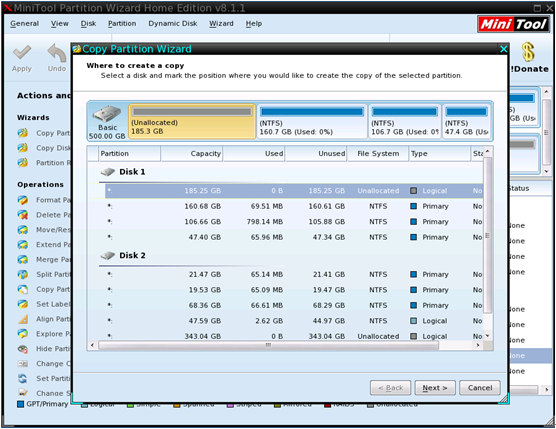The height and width of the screenshot is (429, 556).
Task: Click the Cancel button in wizard
Action: 480,388
